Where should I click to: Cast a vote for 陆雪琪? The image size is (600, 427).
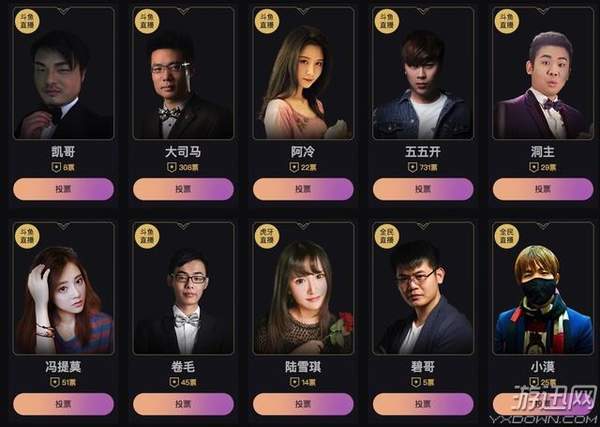(x=303, y=404)
